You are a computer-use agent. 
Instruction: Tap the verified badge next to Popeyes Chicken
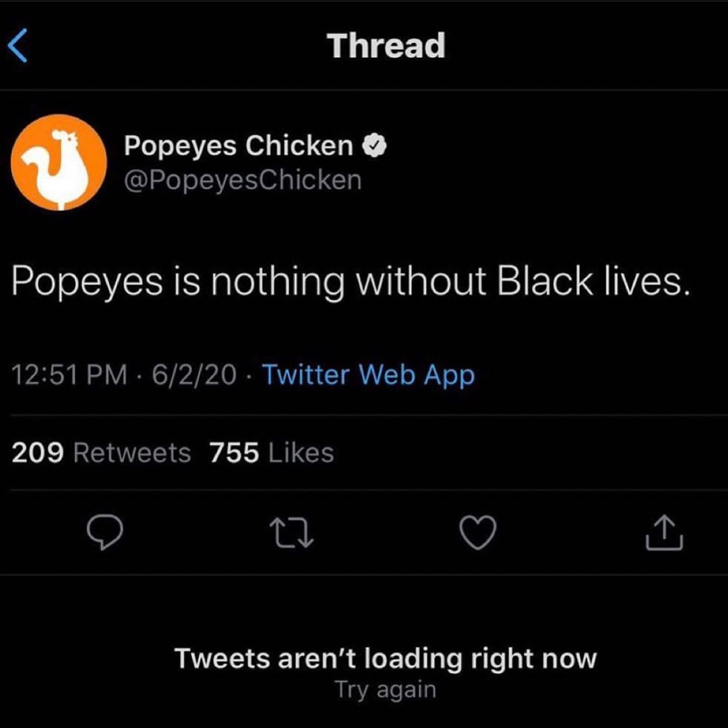click(x=374, y=146)
